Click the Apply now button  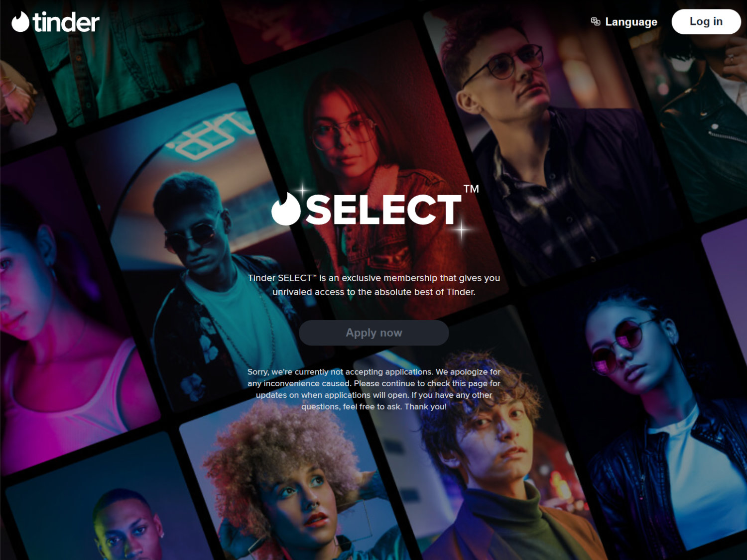click(374, 333)
